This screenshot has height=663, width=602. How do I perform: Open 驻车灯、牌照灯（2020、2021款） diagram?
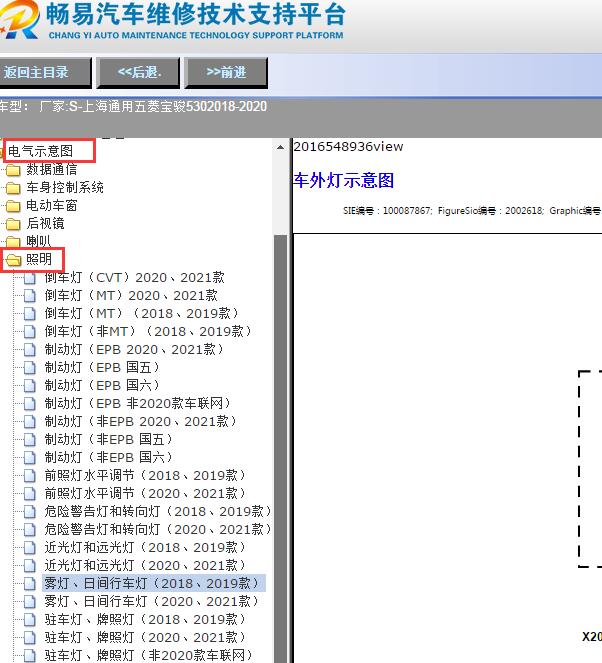[x=145, y=637]
